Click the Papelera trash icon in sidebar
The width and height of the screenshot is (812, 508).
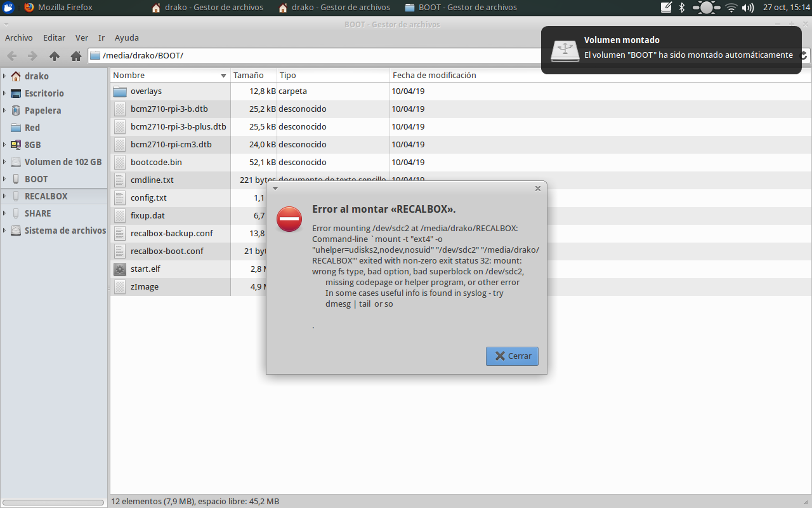16,110
